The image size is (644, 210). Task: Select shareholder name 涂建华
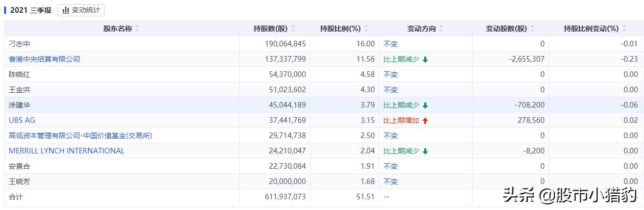tap(20, 105)
